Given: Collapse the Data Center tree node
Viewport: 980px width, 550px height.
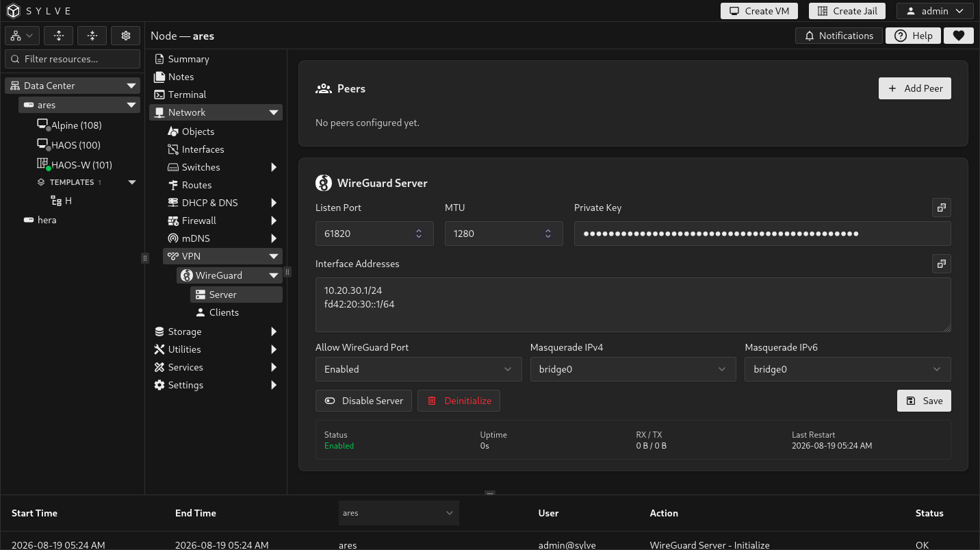Looking at the screenshot, I should pyautogui.click(x=131, y=86).
